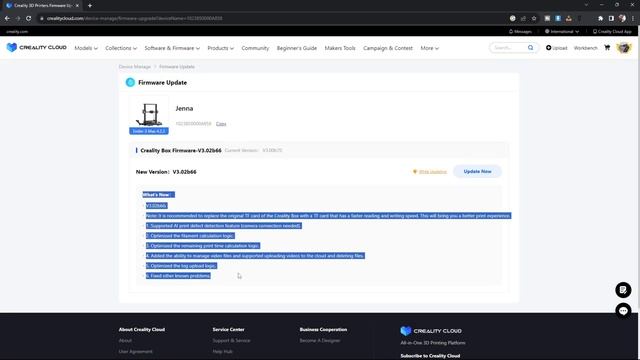The height and width of the screenshot is (360, 640).
Task: Click the New Version V3.02b66 text
Action: 166,172
